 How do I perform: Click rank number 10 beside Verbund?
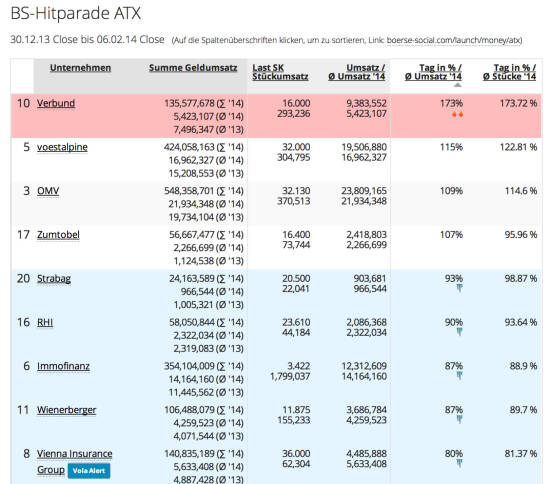tap(24, 103)
